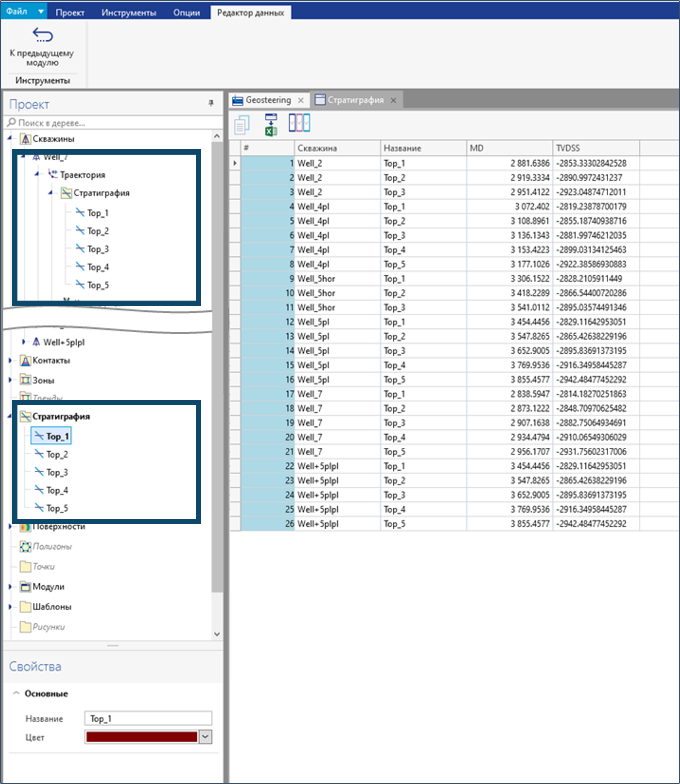Sort by the TVDSS column header
This screenshot has height=784, width=680.
[596, 148]
